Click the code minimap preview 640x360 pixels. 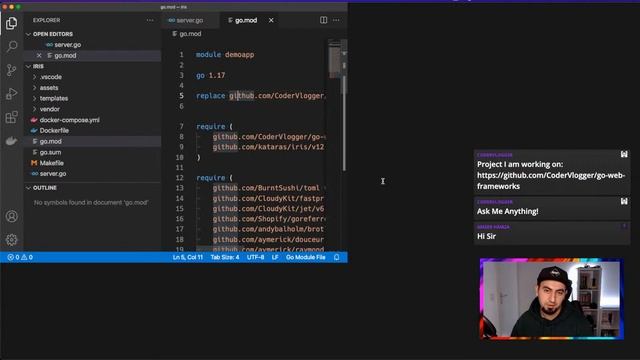click(x=334, y=59)
